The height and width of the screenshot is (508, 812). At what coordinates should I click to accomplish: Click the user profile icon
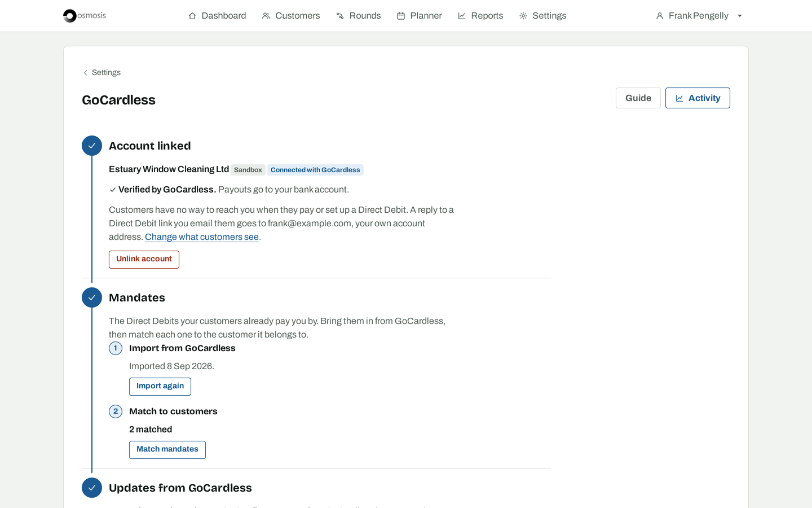660,16
